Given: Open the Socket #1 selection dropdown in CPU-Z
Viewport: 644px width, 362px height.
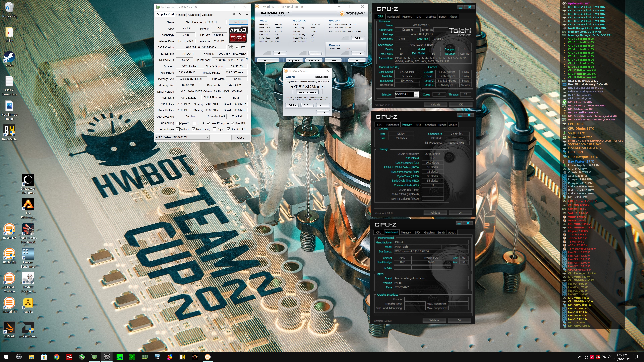Looking at the screenshot, I should tap(407, 94).
